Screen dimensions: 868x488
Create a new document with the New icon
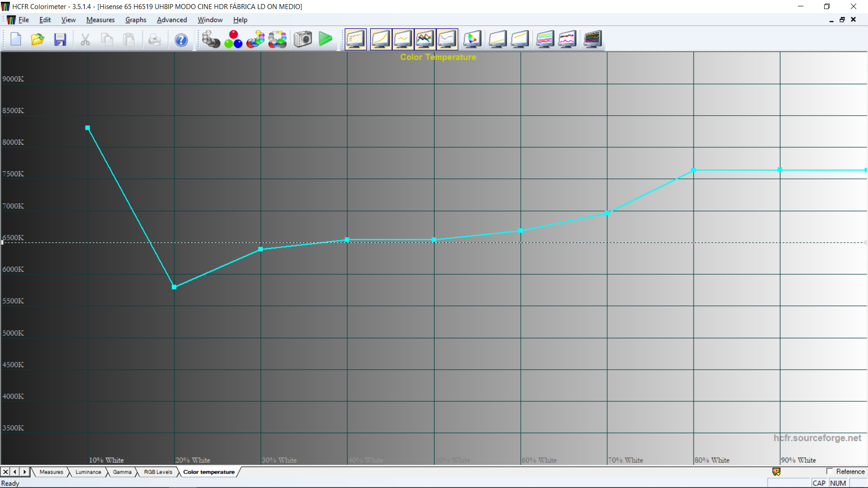16,39
